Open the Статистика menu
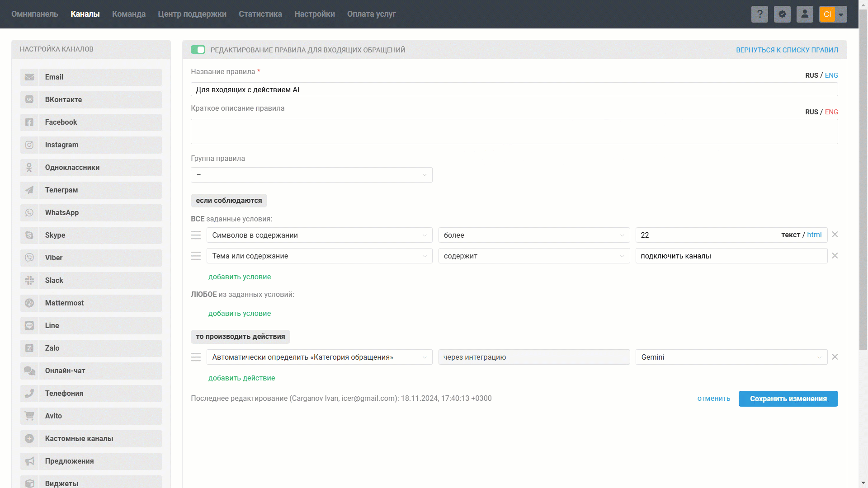868x488 pixels. 260,14
